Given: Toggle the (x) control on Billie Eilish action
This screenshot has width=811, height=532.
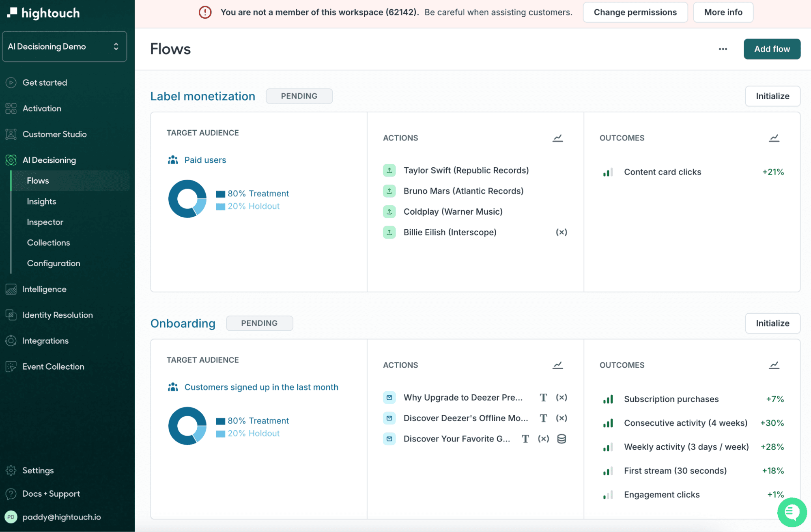Looking at the screenshot, I should (x=561, y=232).
